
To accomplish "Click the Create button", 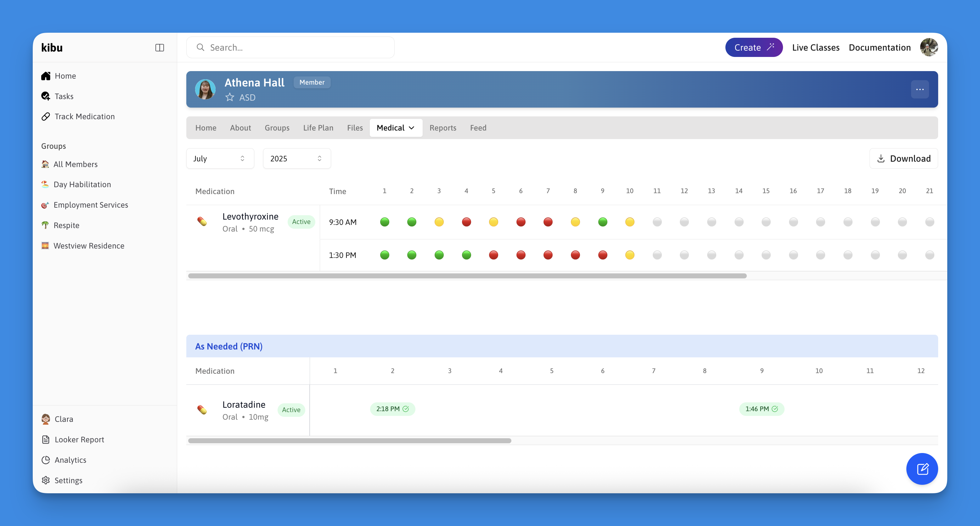I will pyautogui.click(x=754, y=48).
